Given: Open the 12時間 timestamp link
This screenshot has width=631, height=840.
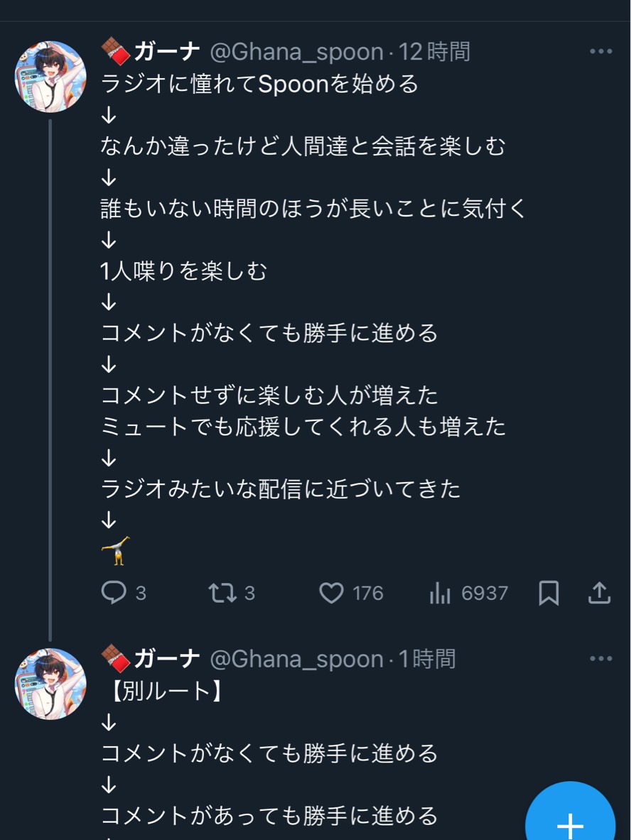Looking at the screenshot, I should [433, 51].
